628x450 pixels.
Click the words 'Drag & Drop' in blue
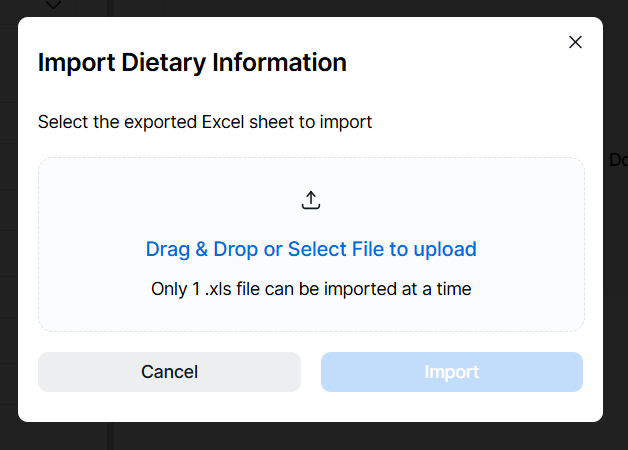(201, 249)
